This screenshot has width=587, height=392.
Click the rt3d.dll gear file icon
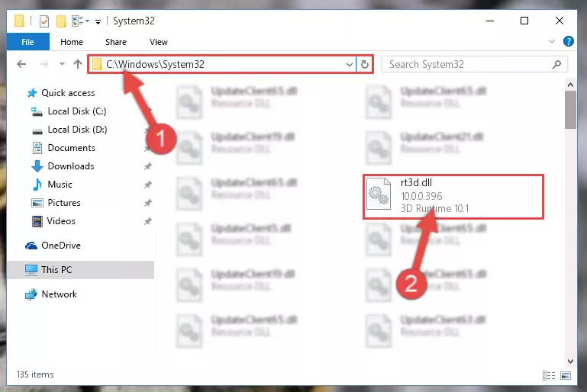(378, 194)
